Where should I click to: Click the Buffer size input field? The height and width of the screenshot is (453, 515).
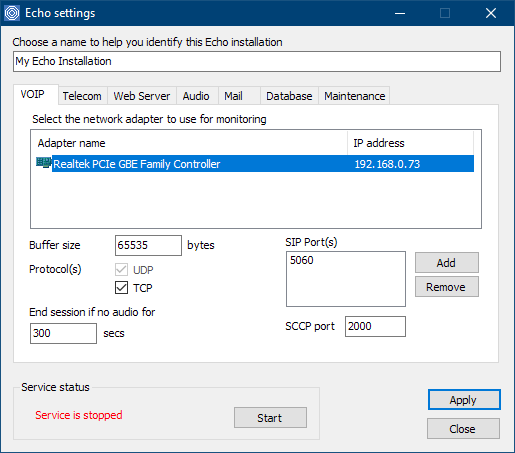pyautogui.click(x=148, y=245)
